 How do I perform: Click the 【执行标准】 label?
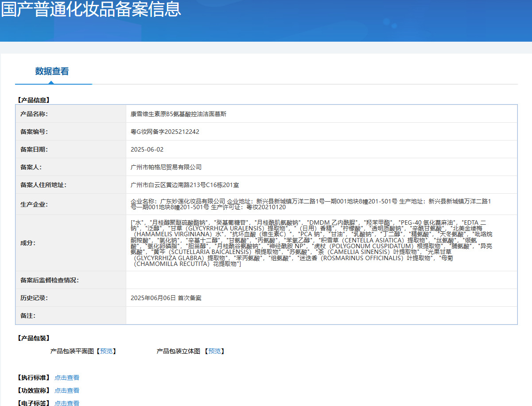coord(33,378)
